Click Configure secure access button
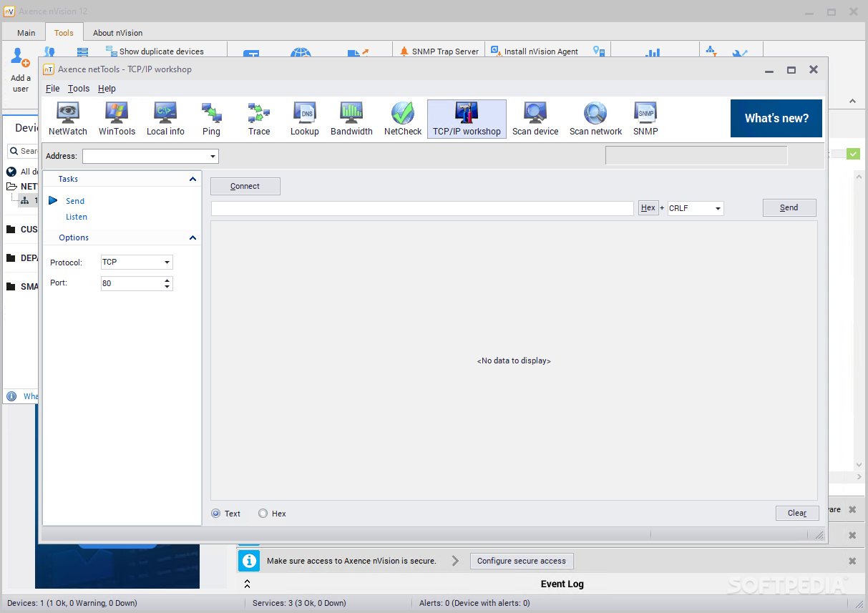This screenshot has width=868, height=613. coord(522,561)
